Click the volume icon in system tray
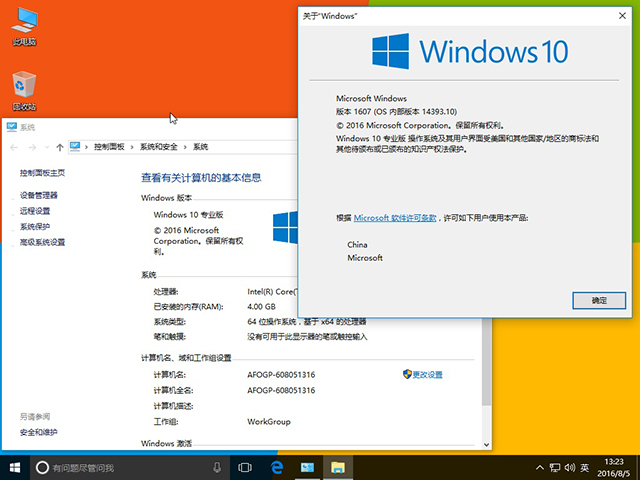640x480 pixels. pos(567,468)
